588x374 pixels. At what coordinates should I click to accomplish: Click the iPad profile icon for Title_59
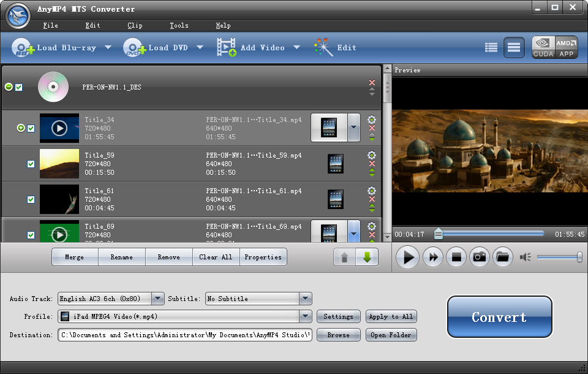click(336, 164)
